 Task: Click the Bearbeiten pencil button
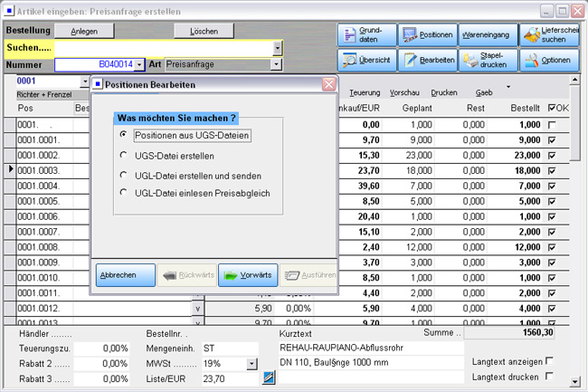(x=427, y=60)
